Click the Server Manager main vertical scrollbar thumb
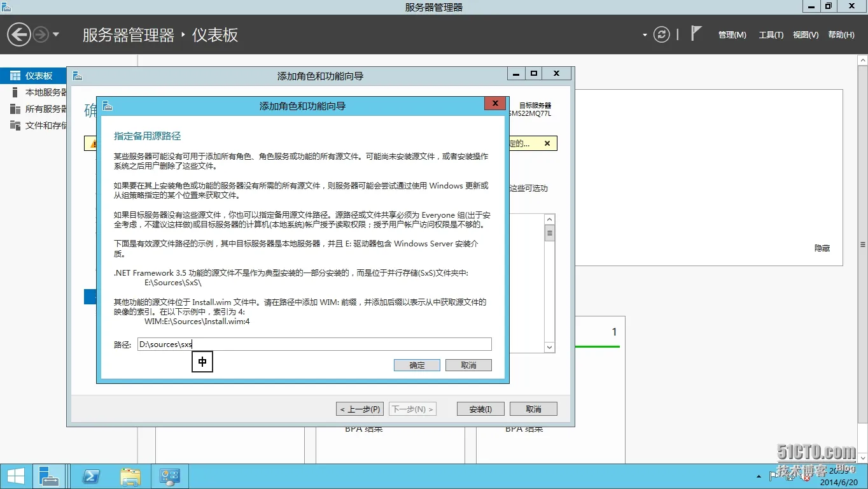Image resolution: width=868 pixels, height=489 pixels. coord(863,245)
